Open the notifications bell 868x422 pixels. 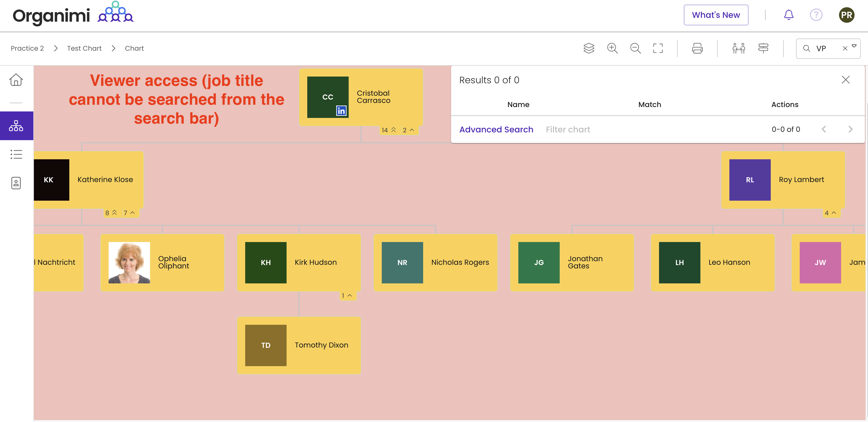tap(789, 15)
